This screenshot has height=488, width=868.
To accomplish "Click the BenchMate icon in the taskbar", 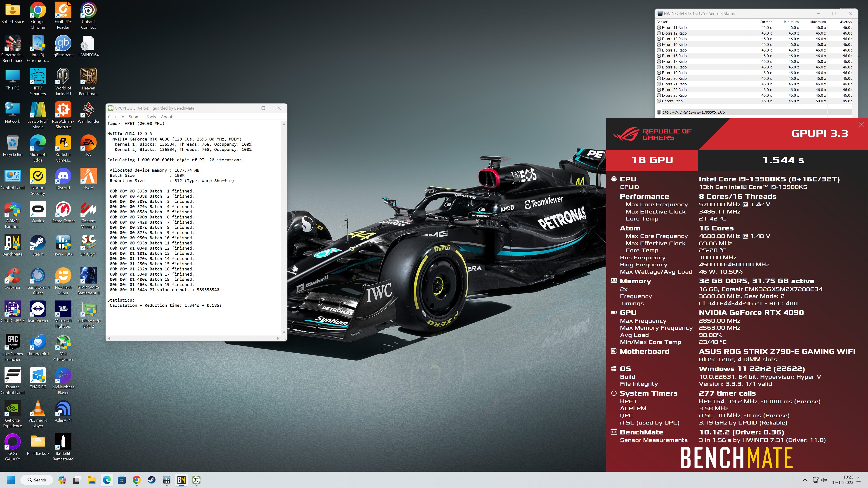I will click(181, 480).
